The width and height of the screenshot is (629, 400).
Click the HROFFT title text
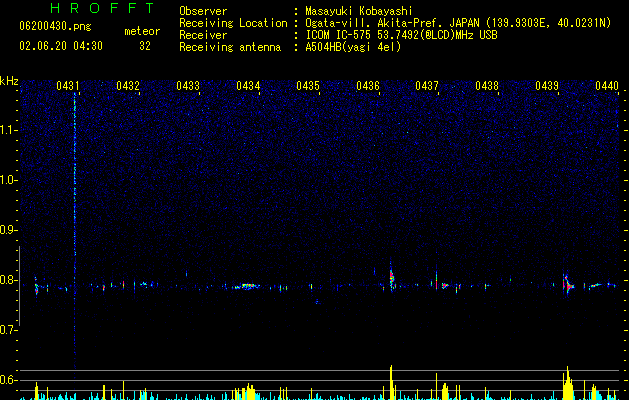pos(103,8)
